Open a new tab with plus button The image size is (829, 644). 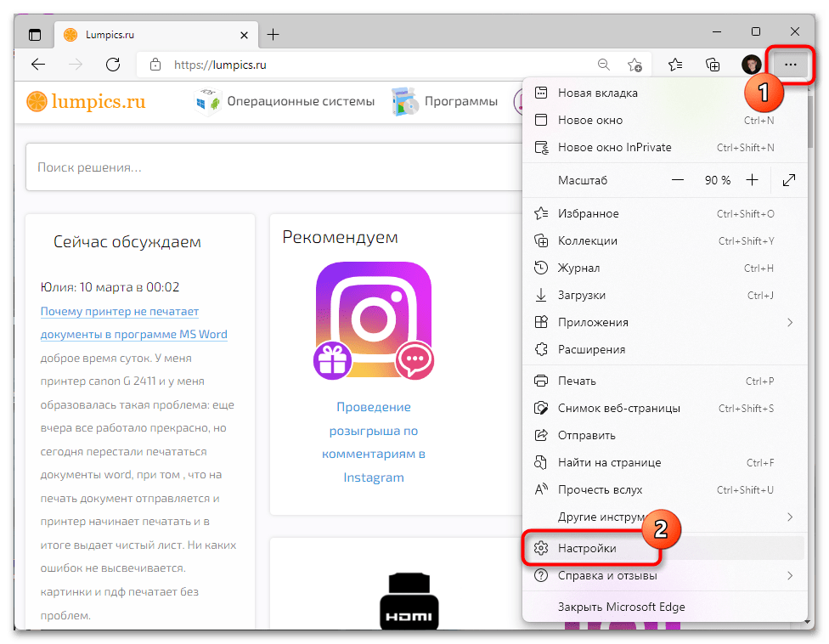pos(273,35)
